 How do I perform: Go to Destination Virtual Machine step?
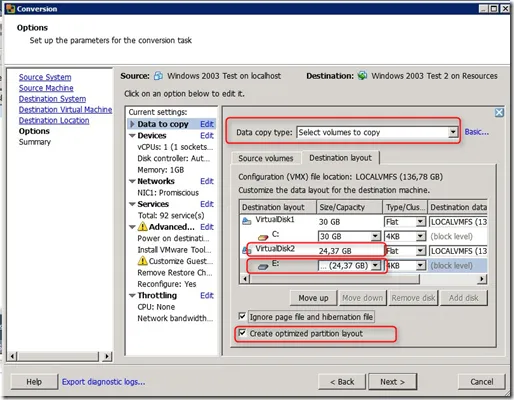point(65,110)
